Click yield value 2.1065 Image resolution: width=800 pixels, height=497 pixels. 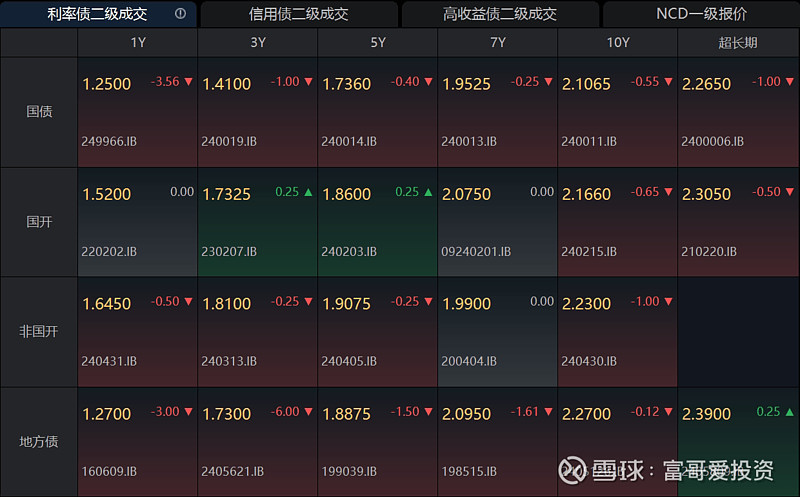click(586, 84)
